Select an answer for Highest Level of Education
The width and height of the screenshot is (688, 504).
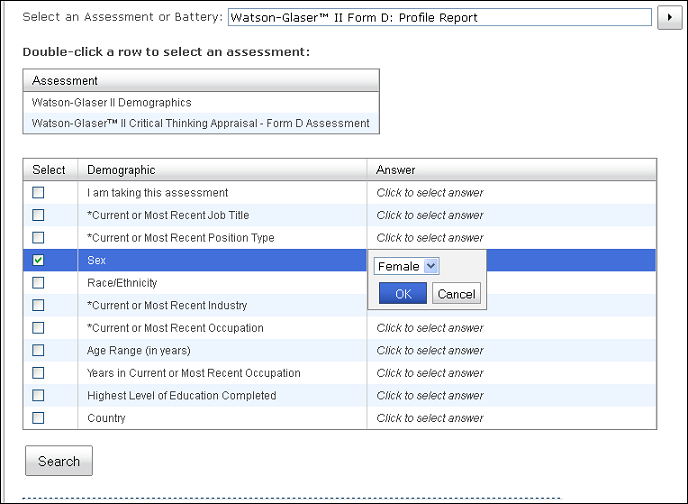point(430,396)
